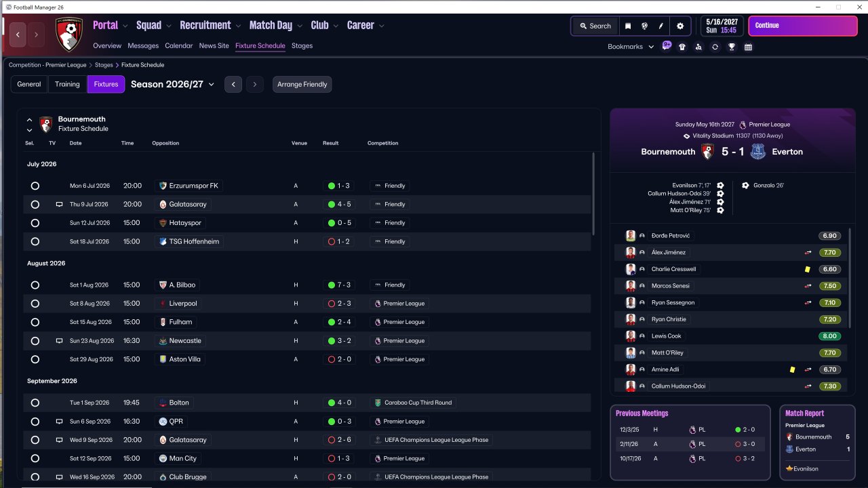The height and width of the screenshot is (488, 868).
Task: Select the Man City fixture radio button
Action: (35, 459)
